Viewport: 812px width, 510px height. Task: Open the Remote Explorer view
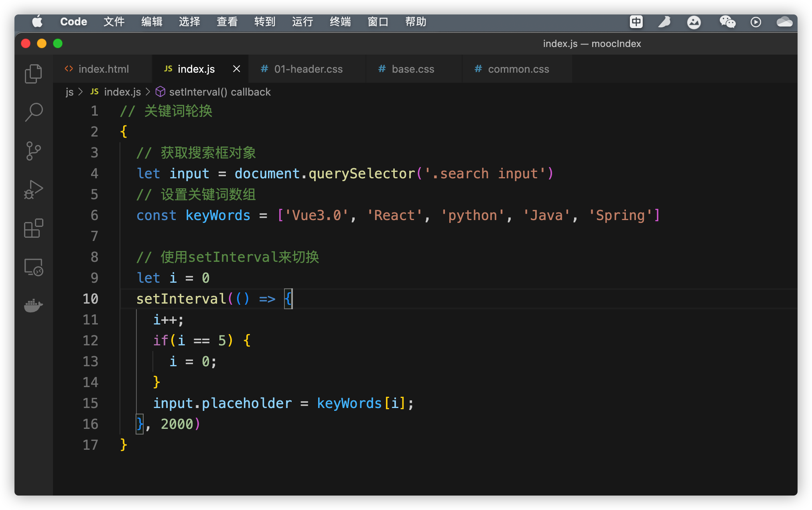tap(33, 267)
